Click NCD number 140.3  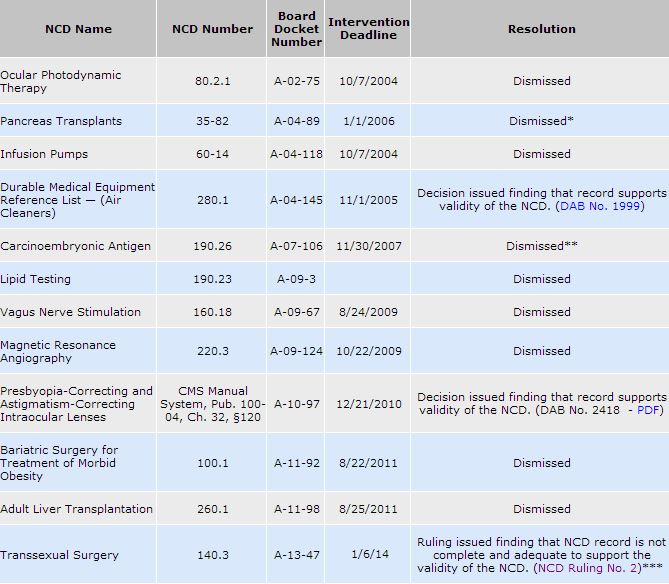(x=212, y=555)
